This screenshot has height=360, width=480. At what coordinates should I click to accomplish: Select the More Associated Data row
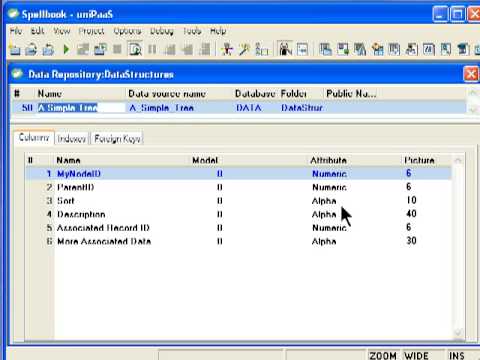(x=239, y=241)
